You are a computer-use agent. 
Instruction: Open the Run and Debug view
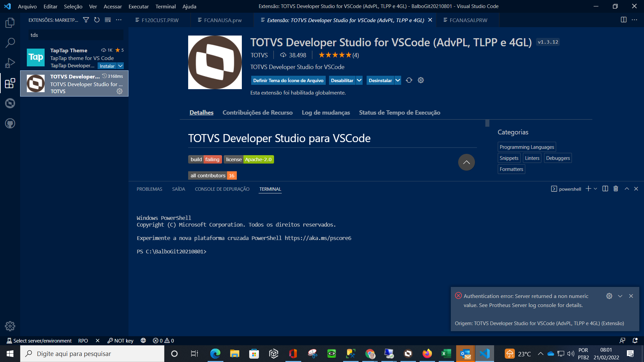point(10,63)
